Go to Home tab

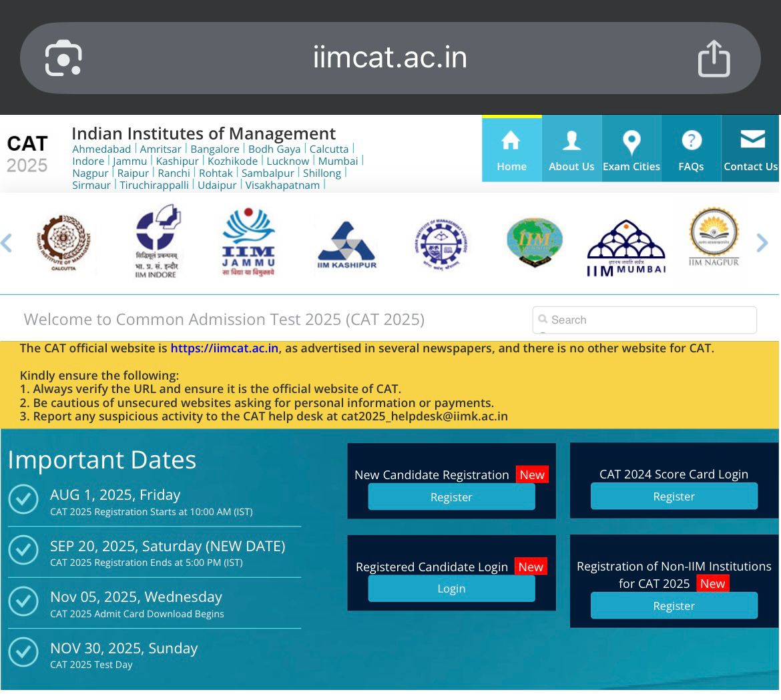tap(511, 149)
